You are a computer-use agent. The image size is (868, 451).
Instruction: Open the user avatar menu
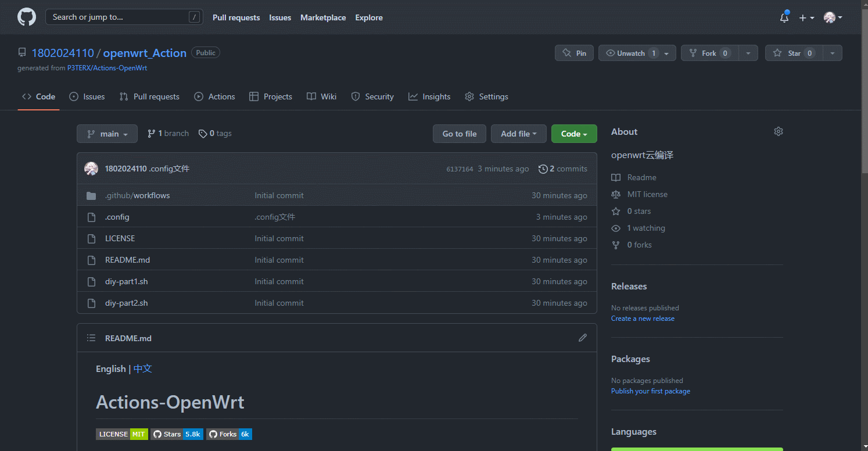click(833, 18)
